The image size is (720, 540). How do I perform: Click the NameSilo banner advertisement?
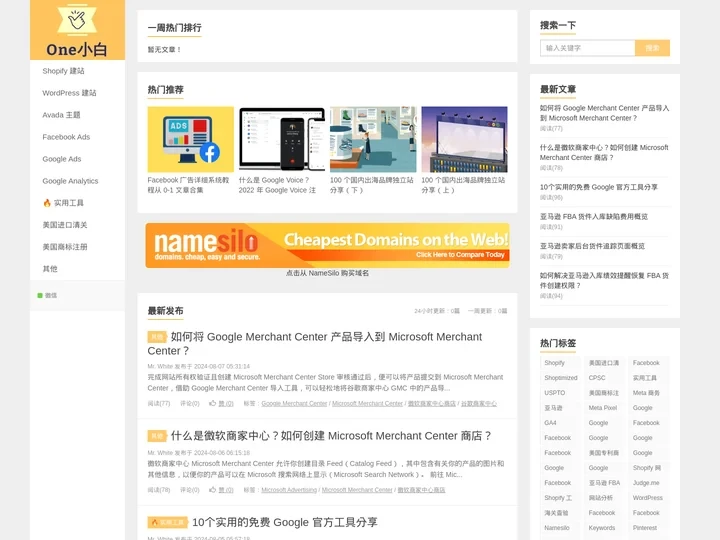pyautogui.click(x=327, y=245)
